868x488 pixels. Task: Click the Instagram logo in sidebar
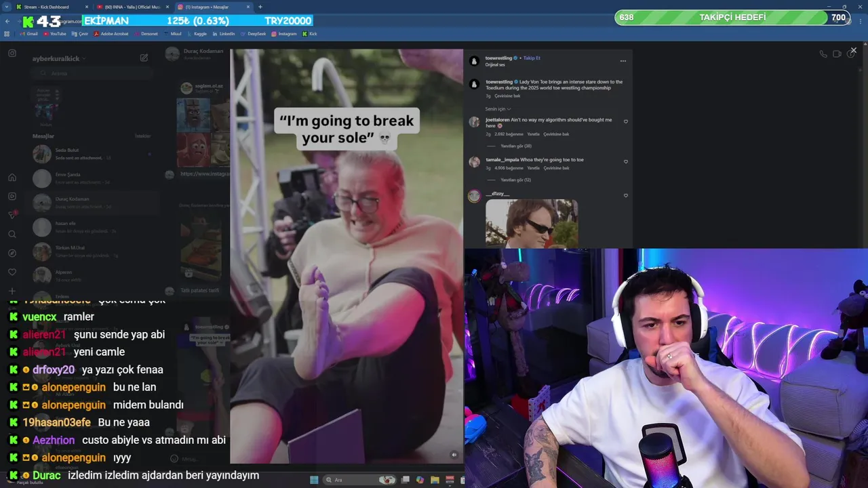(12, 53)
